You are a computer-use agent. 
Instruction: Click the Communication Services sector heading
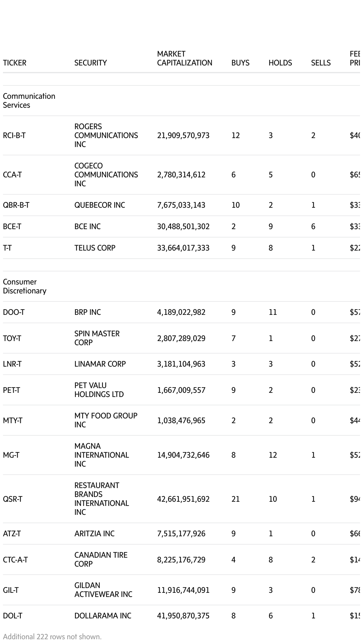tap(29, 101)
